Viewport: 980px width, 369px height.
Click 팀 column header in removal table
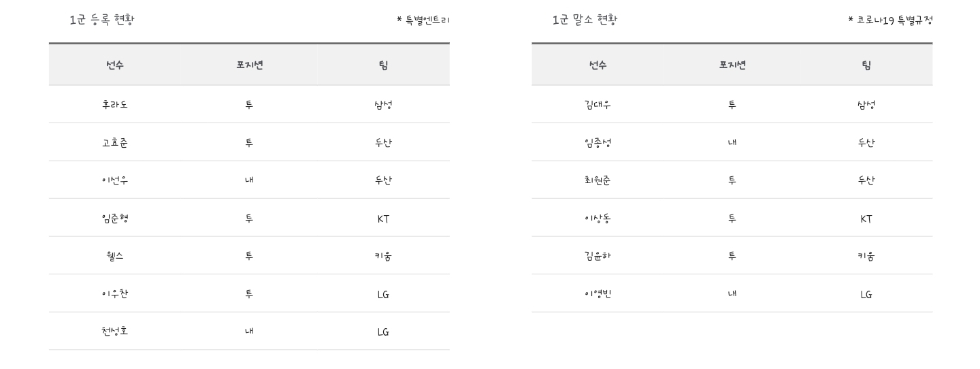(866, 65)
